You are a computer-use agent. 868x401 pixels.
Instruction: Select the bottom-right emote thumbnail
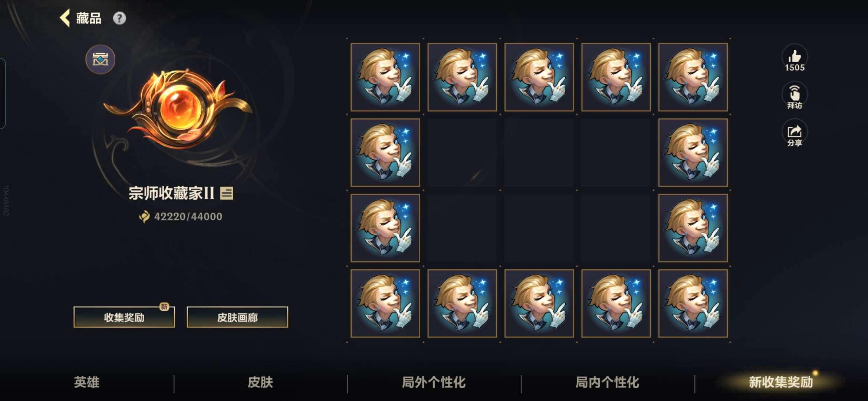693,303
